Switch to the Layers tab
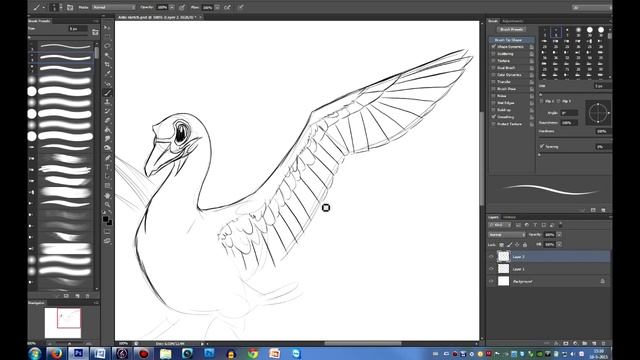This screenshot has width=640, height=360. coord(493,217)
